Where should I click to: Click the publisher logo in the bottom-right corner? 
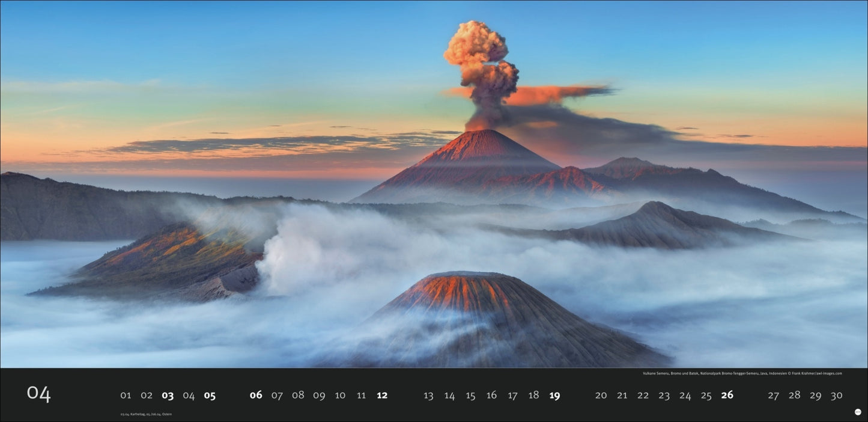coord(858,412)
